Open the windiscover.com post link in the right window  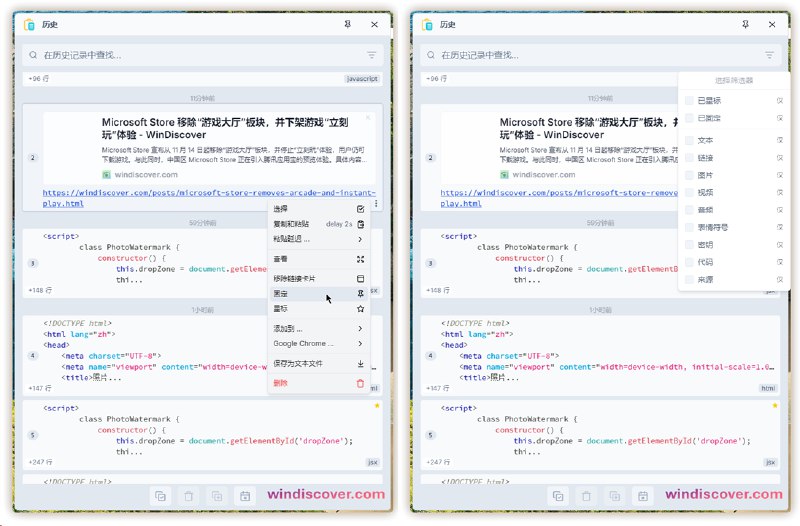pos(559,198)
